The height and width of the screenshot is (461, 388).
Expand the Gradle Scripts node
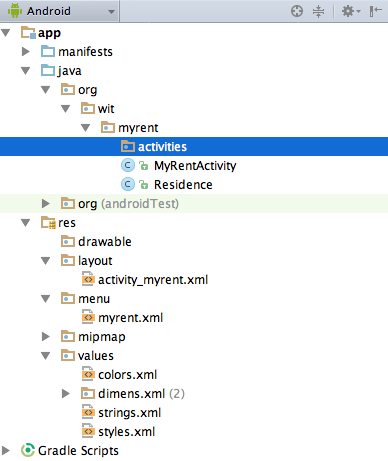6,451
